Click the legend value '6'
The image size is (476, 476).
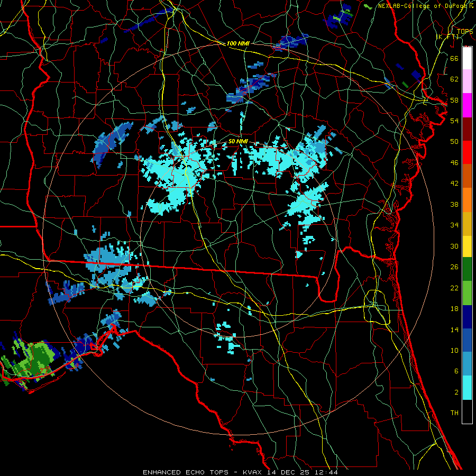tap(456, 371)
